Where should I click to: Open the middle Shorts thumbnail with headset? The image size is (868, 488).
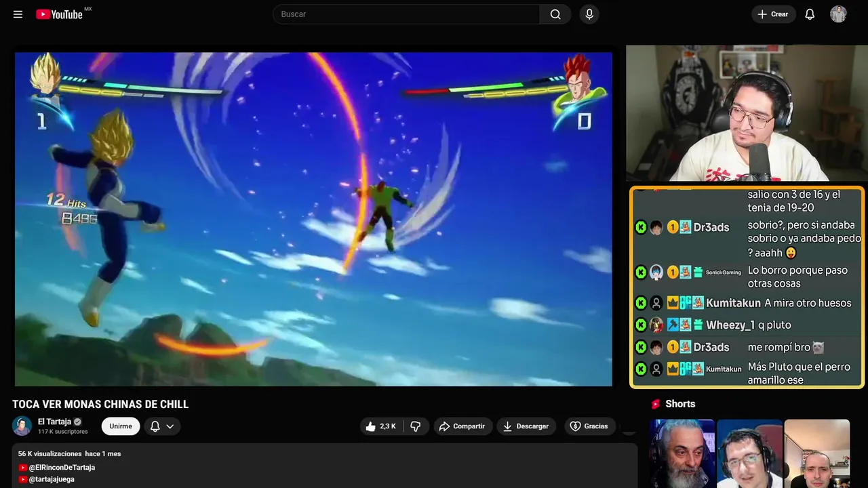[x=749, y=453]
